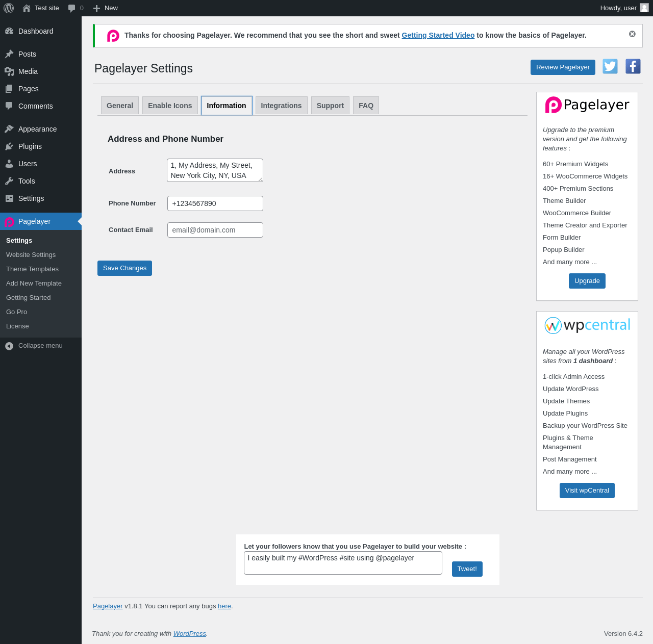Open Theme Templates submenu item
This screenshot has width=653, height=644.
pyautogui.click(x=32, y=269)
